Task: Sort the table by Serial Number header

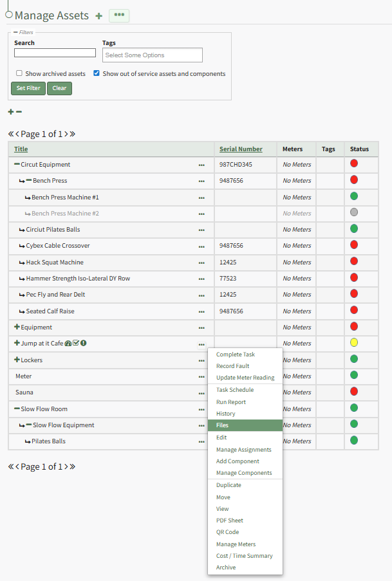Action: tap(241, 149)
